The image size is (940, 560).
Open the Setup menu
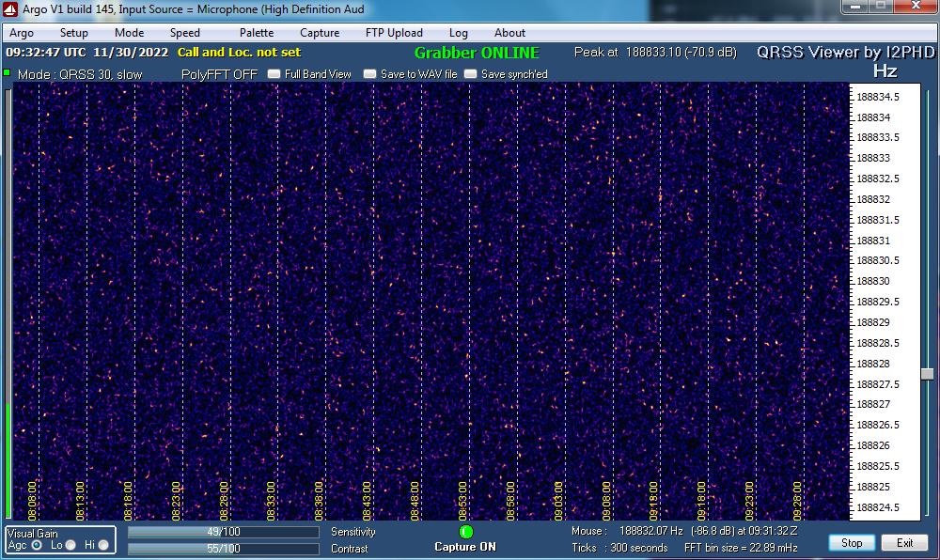[73, 33]
